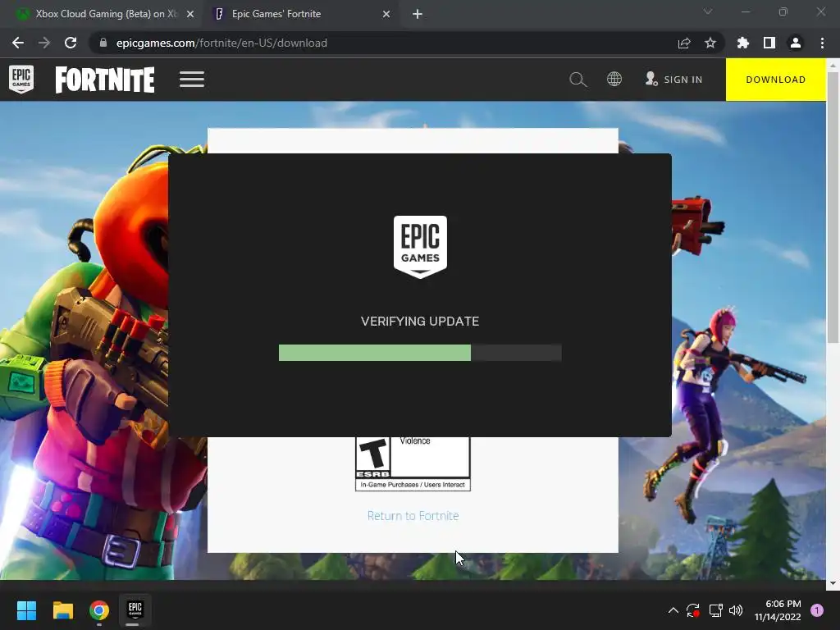Viewport: 840px width, 630px height.
Task: Open the site search magnifier
Action: pyautogui.click(x=577, y=80)
